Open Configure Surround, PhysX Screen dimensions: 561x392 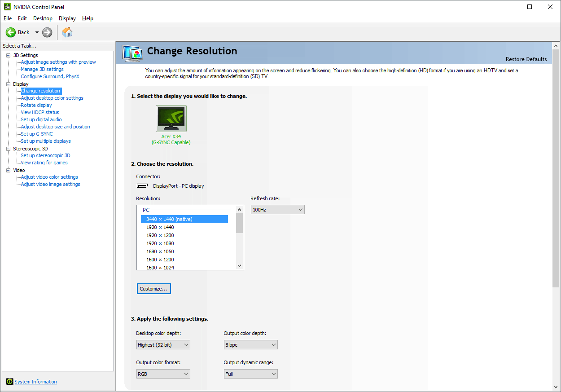pos(50,76)
